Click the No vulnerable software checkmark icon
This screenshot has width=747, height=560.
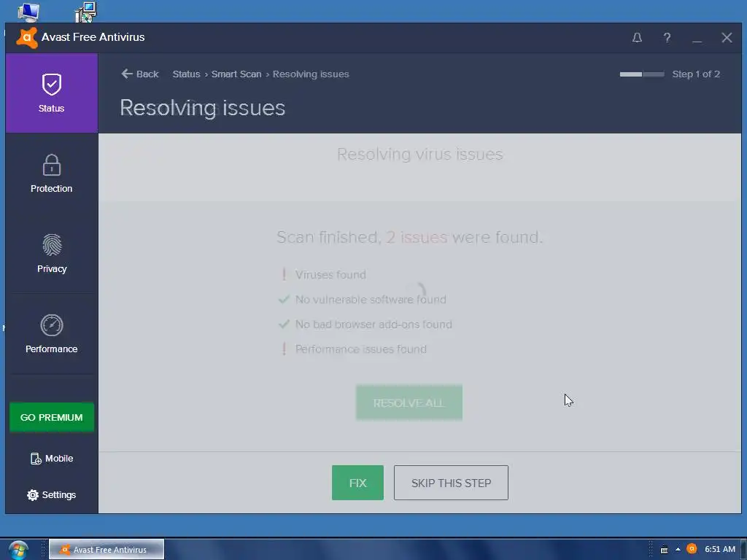point(284,299)
